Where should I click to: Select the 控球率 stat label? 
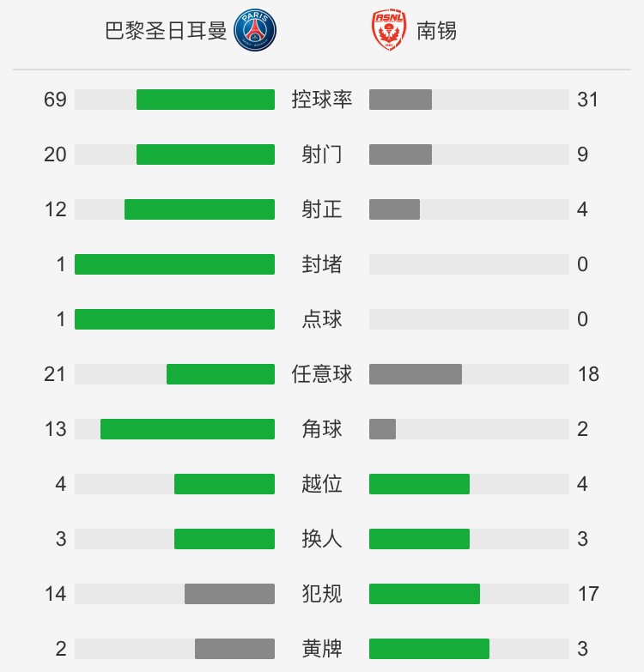[x=322, y=100]
